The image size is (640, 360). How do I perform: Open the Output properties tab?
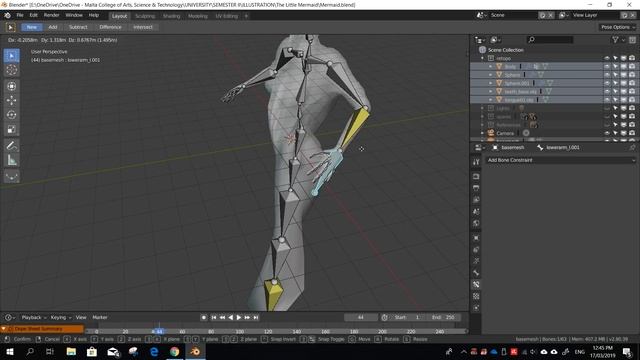tap(476, 188)
